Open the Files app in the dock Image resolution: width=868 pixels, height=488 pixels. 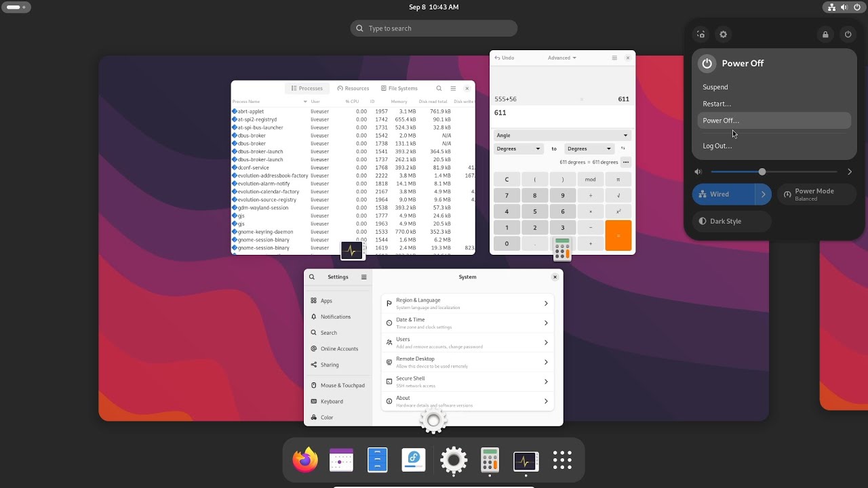pos(377,461)
